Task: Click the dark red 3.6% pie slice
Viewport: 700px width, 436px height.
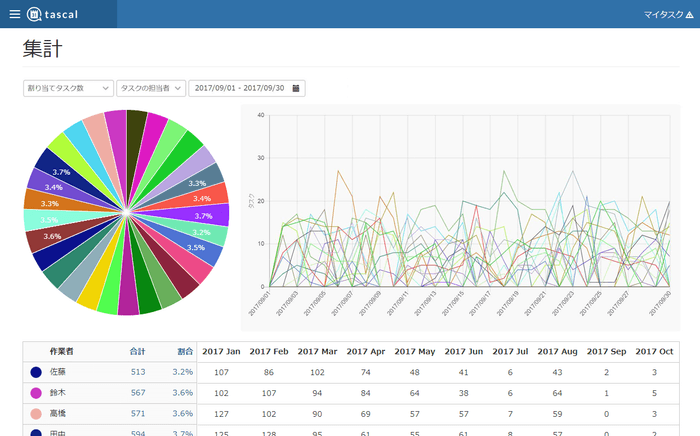Action: (x=49, y=237)
